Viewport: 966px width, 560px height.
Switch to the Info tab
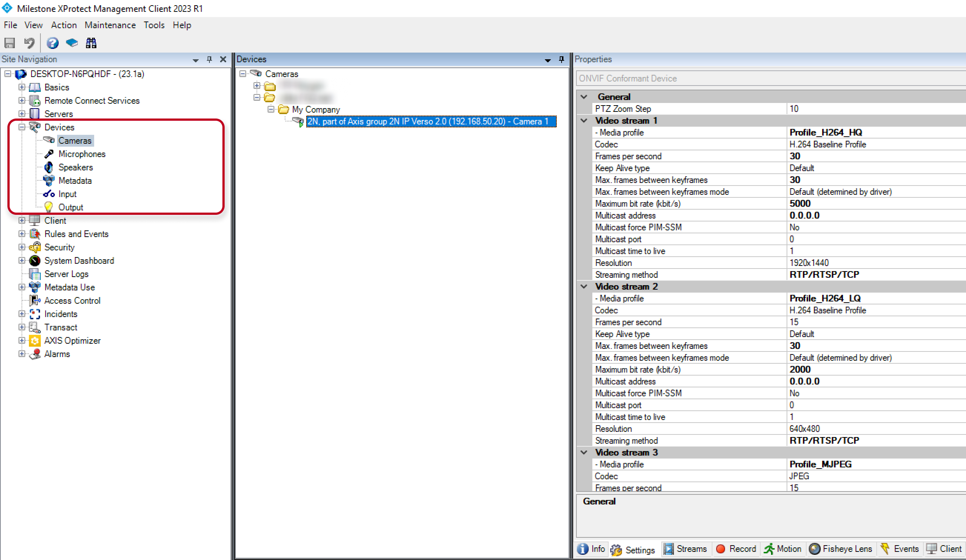pos(592,549)
